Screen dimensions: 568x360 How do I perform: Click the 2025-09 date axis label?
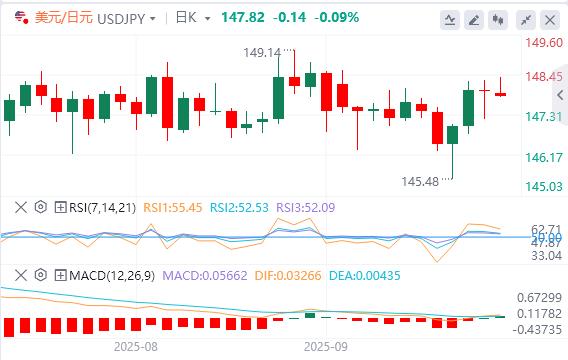(x=326, y=347)
